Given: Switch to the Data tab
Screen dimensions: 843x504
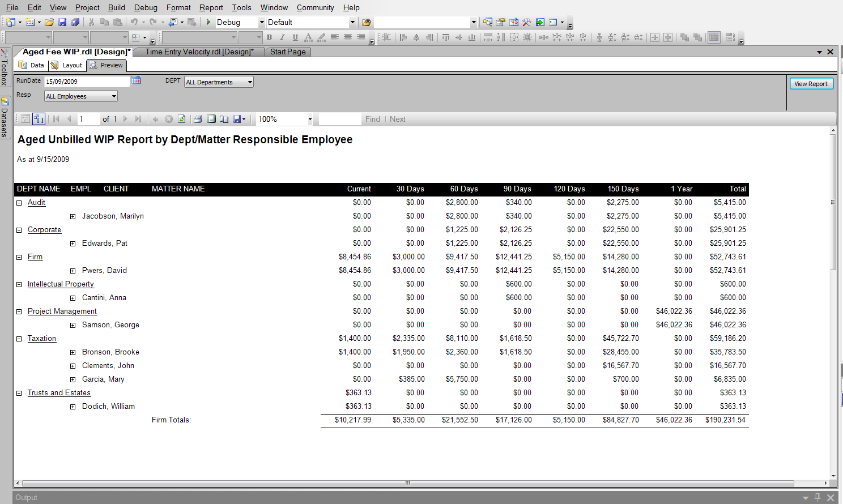Looking at the screenshot, I should click(32, 65).
